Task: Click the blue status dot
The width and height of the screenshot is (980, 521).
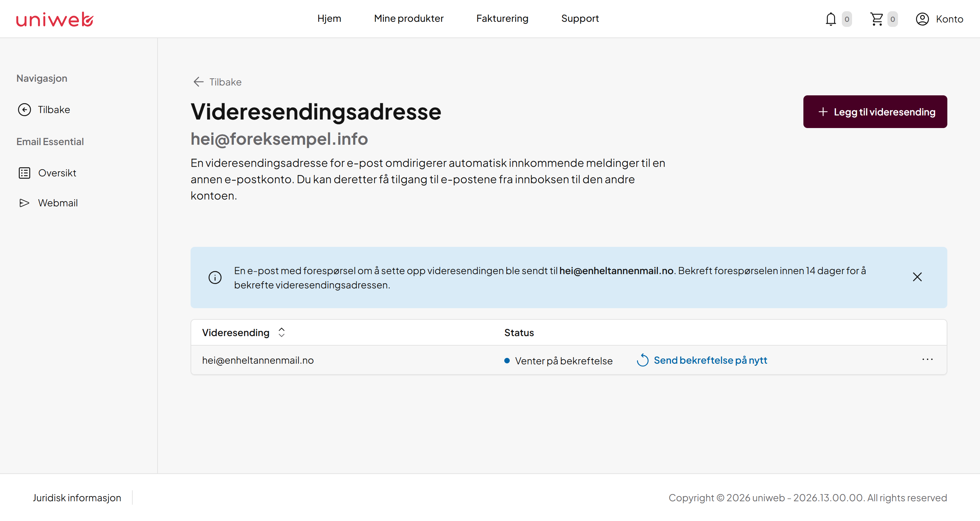Action: point(507,361)
